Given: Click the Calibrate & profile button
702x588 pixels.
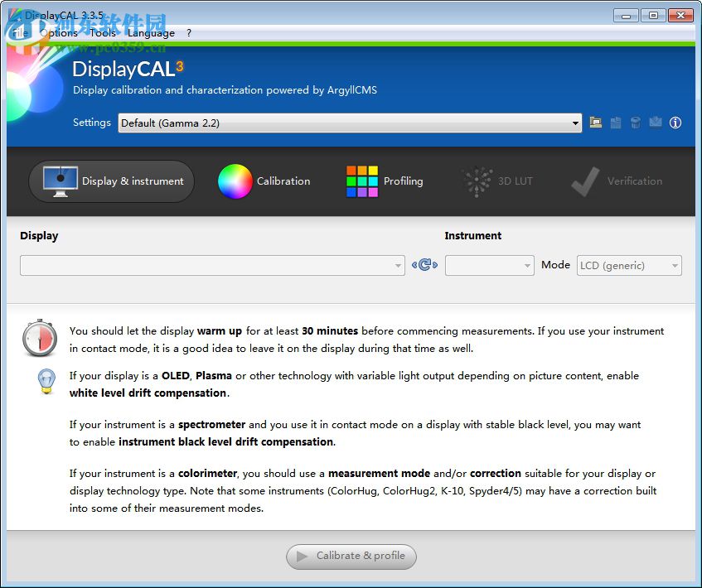Looking at the screenshot, I should [351, 557].
